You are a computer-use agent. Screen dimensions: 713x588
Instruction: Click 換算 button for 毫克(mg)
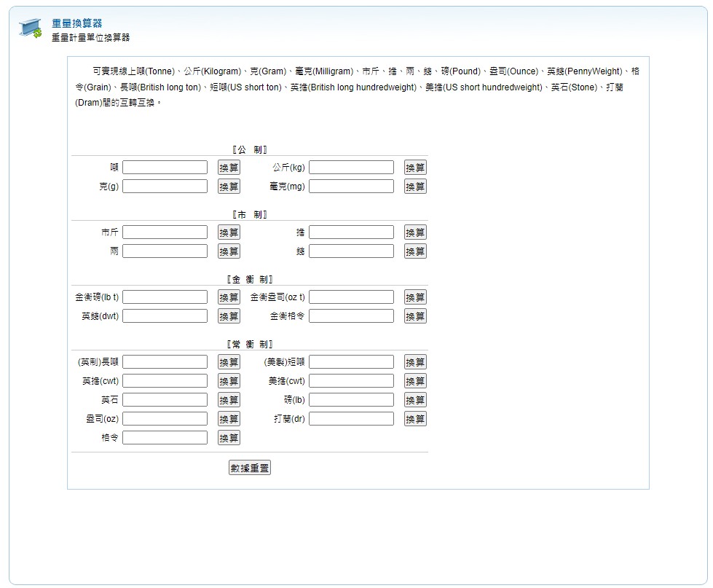[415, 186]
